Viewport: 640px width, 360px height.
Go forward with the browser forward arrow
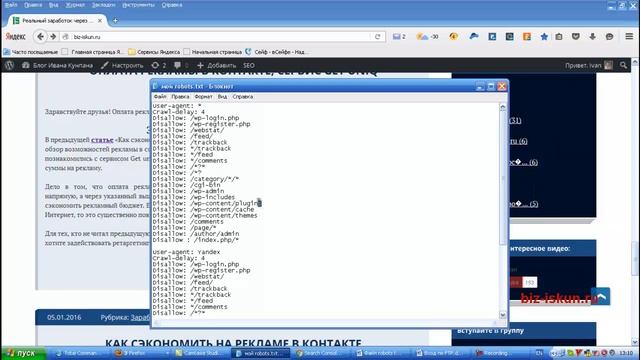point(53,36)
